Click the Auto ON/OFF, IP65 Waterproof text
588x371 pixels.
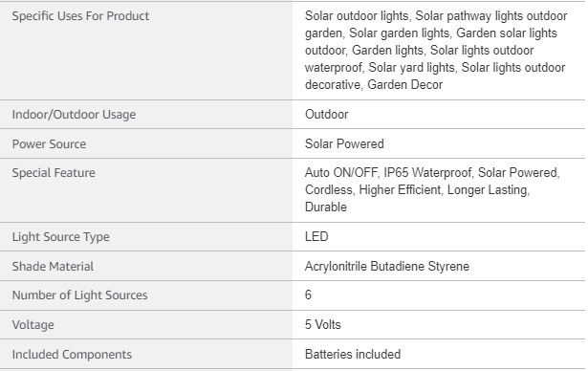[388, 172]
